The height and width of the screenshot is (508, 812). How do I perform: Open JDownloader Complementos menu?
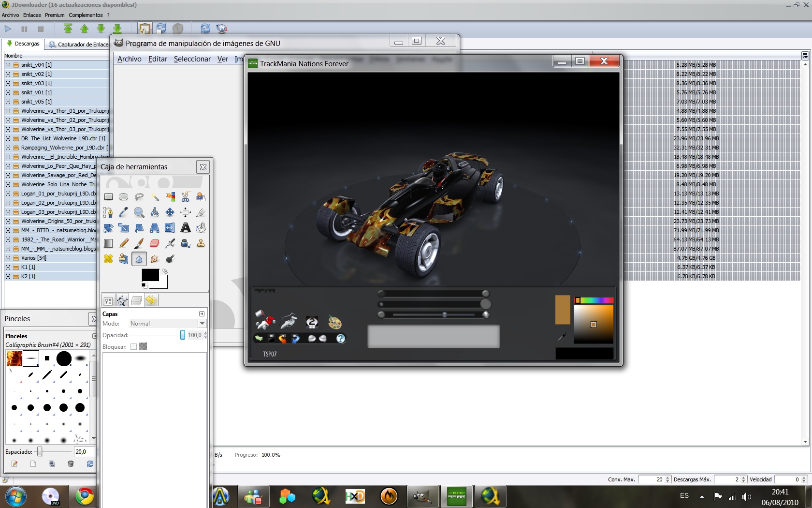[86, 15]
